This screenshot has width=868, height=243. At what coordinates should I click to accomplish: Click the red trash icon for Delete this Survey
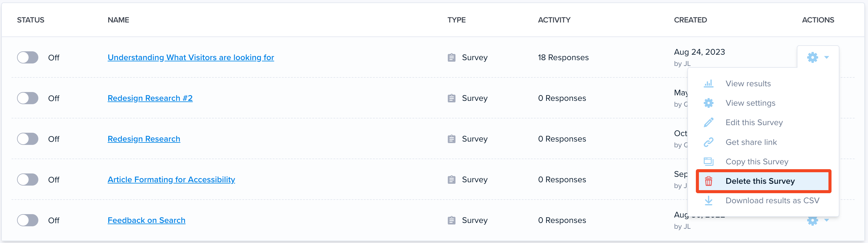click(708, 181)
